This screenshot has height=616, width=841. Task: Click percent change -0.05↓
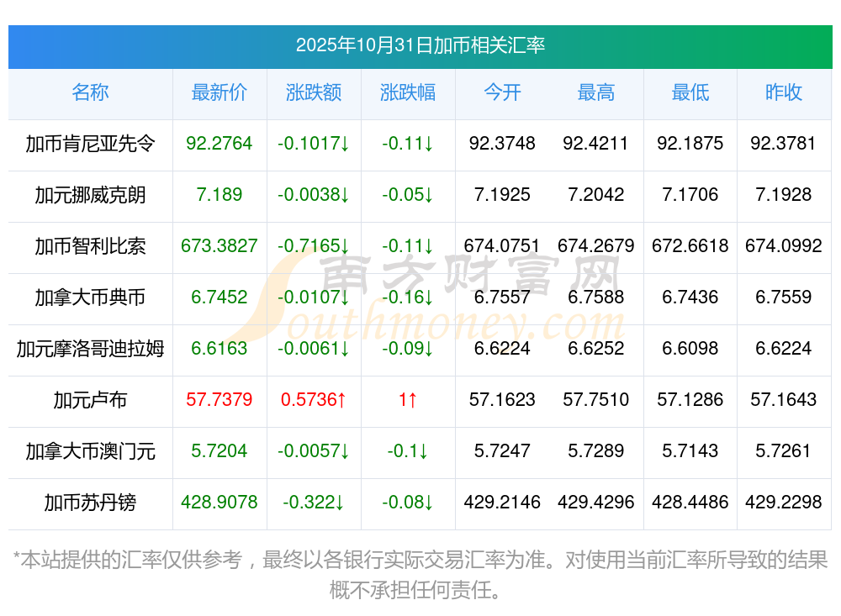coord(408,194)
